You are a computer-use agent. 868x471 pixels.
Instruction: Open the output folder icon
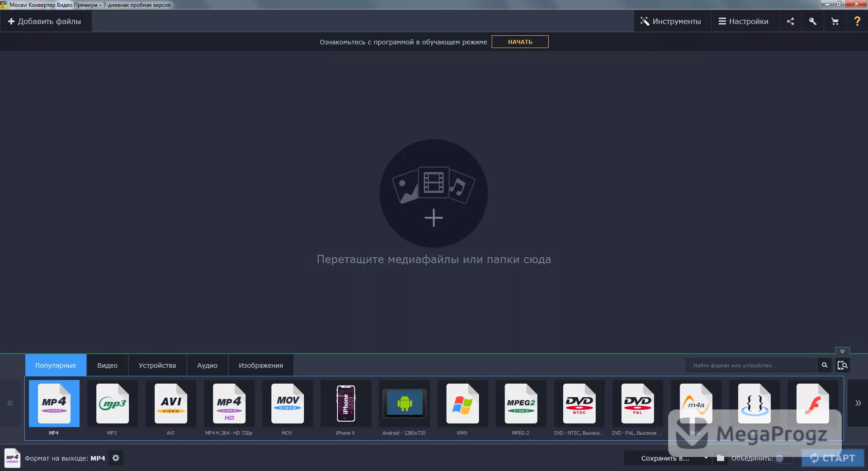point(721,458)
